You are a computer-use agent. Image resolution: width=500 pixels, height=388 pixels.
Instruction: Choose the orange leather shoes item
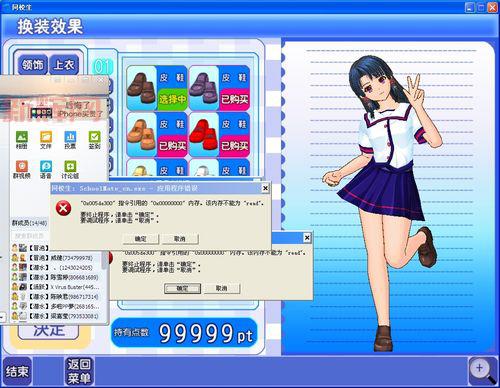click(157, 135)
